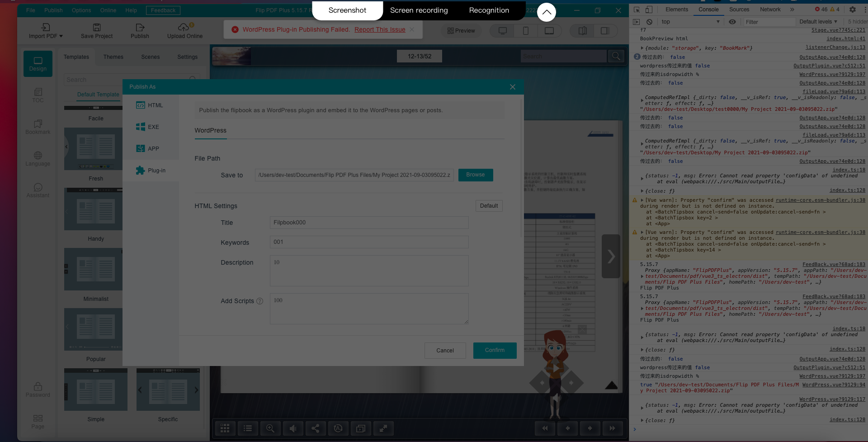This screenshot has width=868, height=442.
Task: Open the Add Scripts help icon
Action: 260,301
